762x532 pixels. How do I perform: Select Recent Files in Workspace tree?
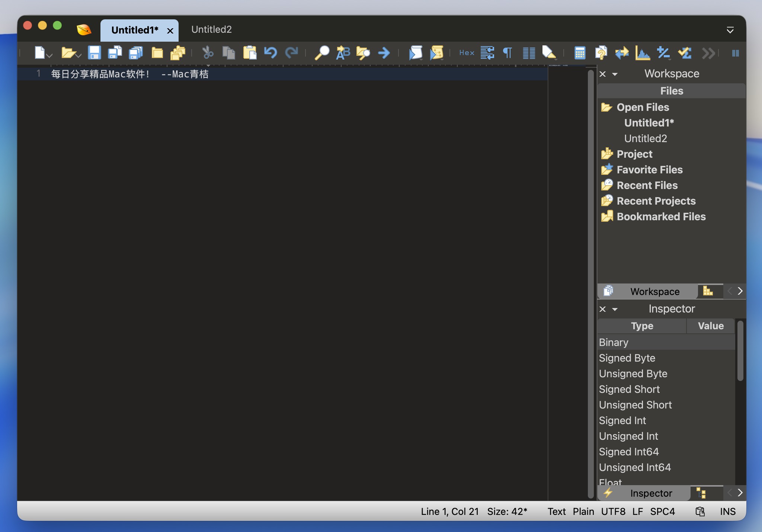click(647, 185)
